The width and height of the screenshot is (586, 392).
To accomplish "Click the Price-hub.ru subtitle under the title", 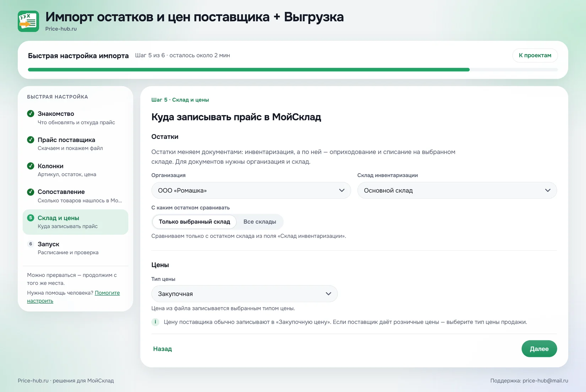I will 61,29.
